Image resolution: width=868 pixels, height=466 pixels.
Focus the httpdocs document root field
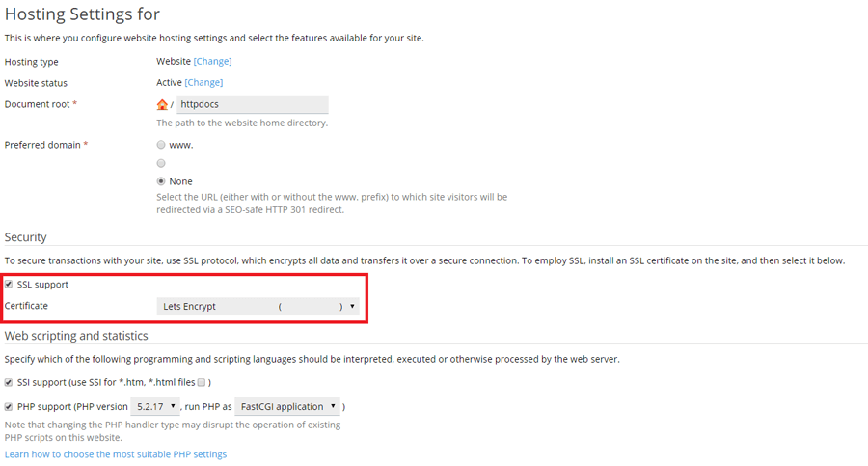[x=253, y=104]
